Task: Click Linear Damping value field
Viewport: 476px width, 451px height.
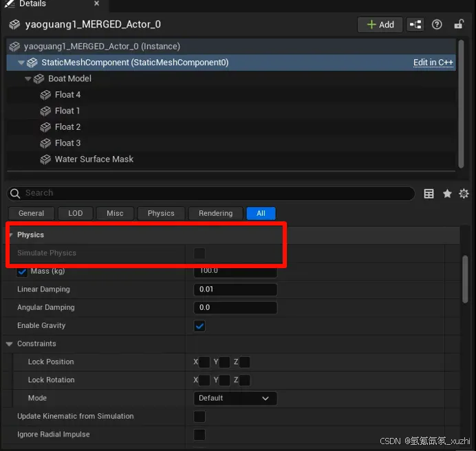Action: [235, 289]
